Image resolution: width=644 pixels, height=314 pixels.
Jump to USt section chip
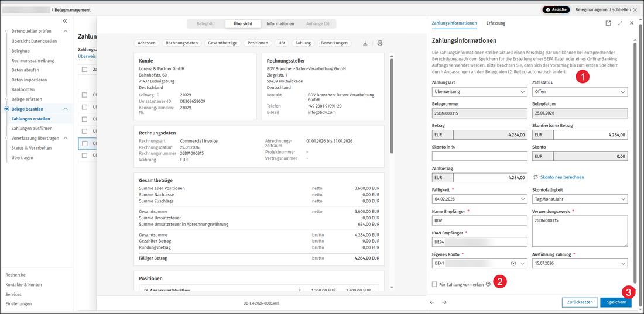pos(282,43)
